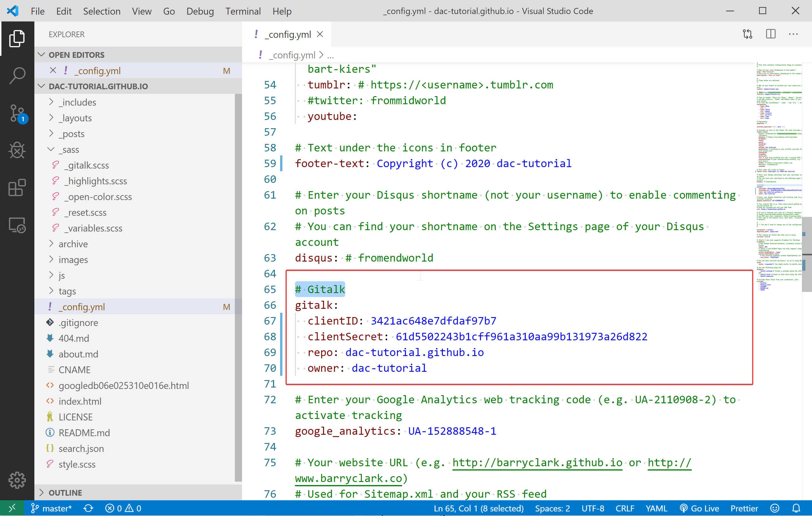812x516 pixels.
Task: Click the Prettier formatter icon in status bar
Action: pos(742,508)
